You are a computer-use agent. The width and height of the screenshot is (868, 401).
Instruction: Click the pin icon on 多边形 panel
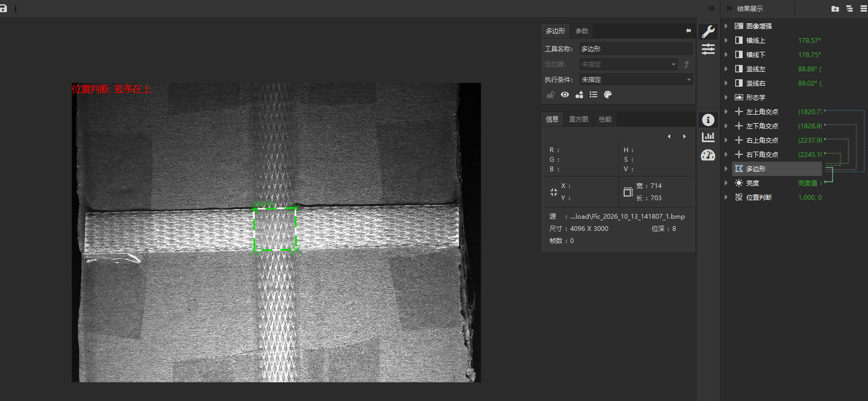point(688,31)
